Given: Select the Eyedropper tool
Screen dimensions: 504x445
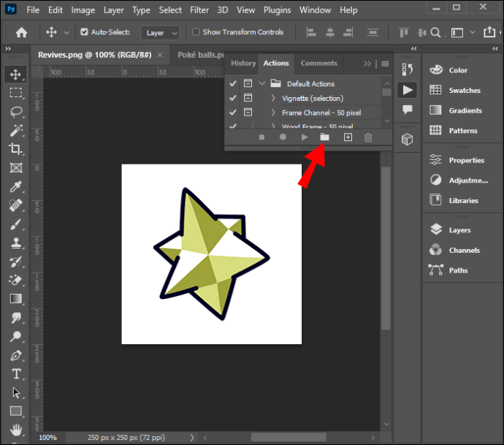Looking at the screenshot, I should (x=16, y=186).
